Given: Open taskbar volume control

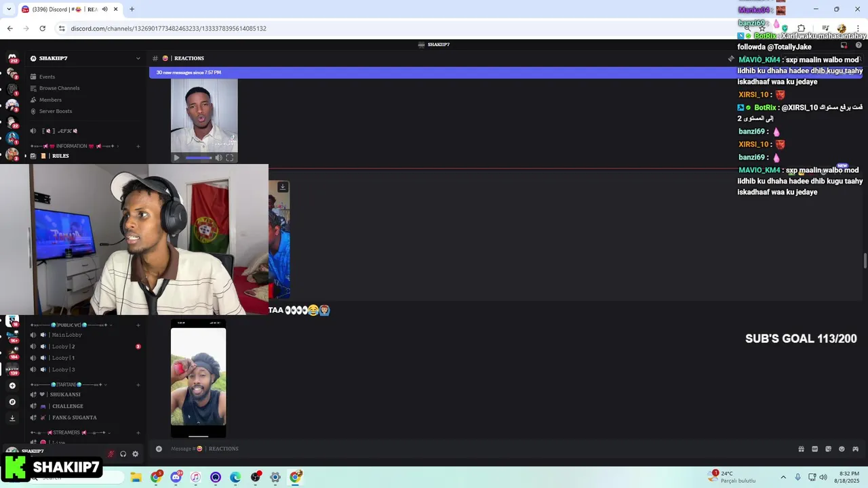Looking at the screenshot, I should click(x=823, y=477).
